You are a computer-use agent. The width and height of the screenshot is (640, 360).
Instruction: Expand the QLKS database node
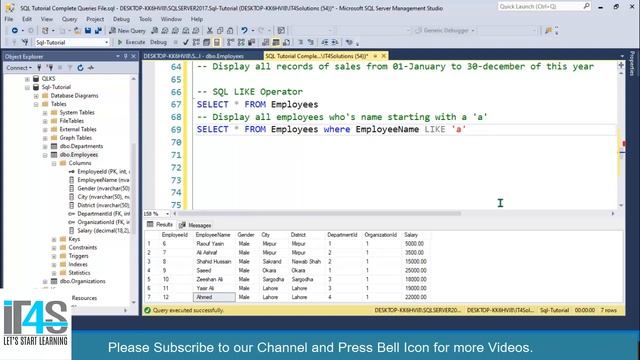pos(27,79)
